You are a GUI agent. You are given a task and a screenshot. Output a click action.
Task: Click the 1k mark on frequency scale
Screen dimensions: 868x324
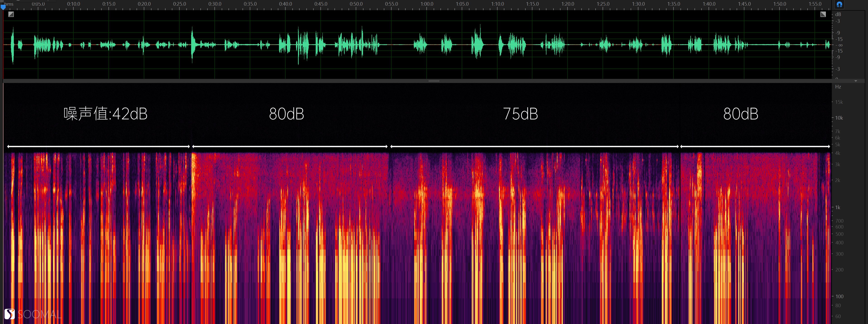pos(838,208)
